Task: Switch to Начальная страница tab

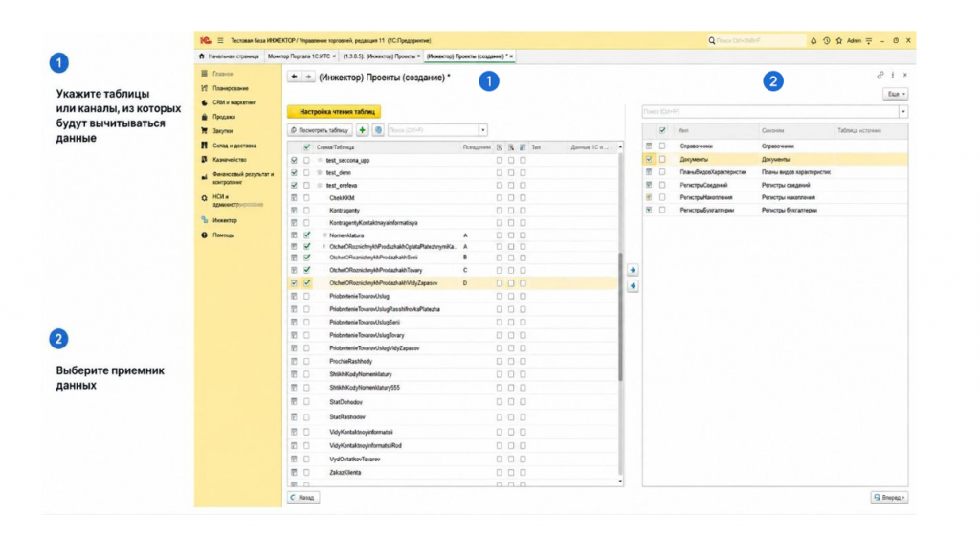Action: tap(230, 56)
